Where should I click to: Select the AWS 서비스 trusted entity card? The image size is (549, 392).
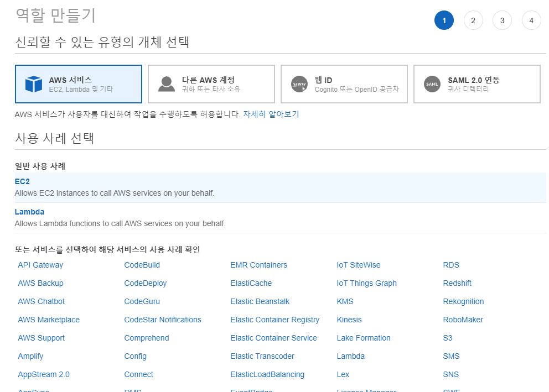[79, 84]
